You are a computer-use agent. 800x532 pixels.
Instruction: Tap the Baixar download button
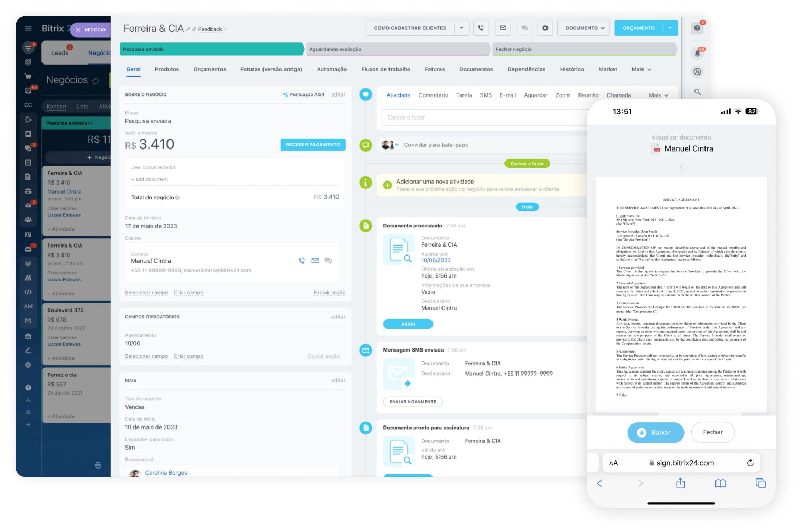[x=655, y=432]
